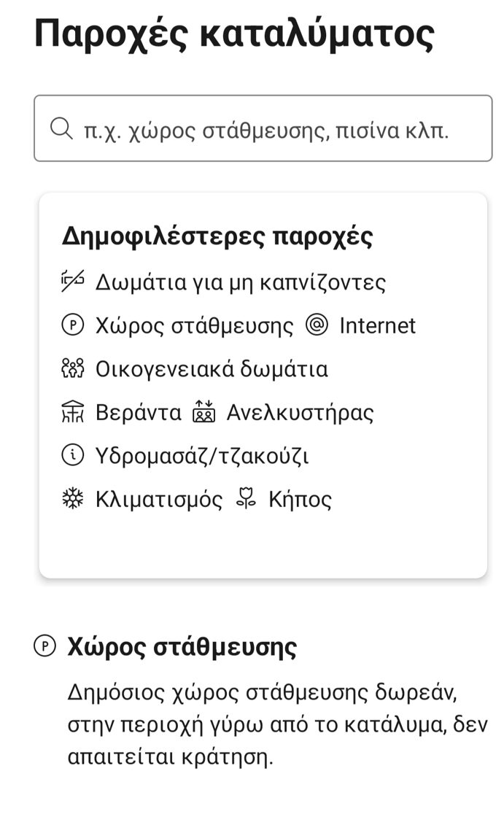Select Υδρομασάζ/τζακούζι amenity label
Image resolution: width=504 pixels, height=817 pixels.
[x=202, y=457]
